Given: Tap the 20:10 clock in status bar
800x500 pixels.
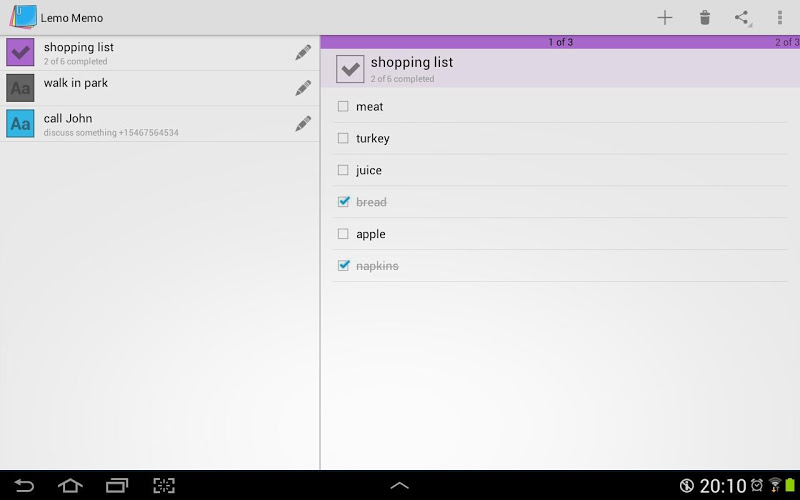Looking at the screenshot, I should (722, 486).
